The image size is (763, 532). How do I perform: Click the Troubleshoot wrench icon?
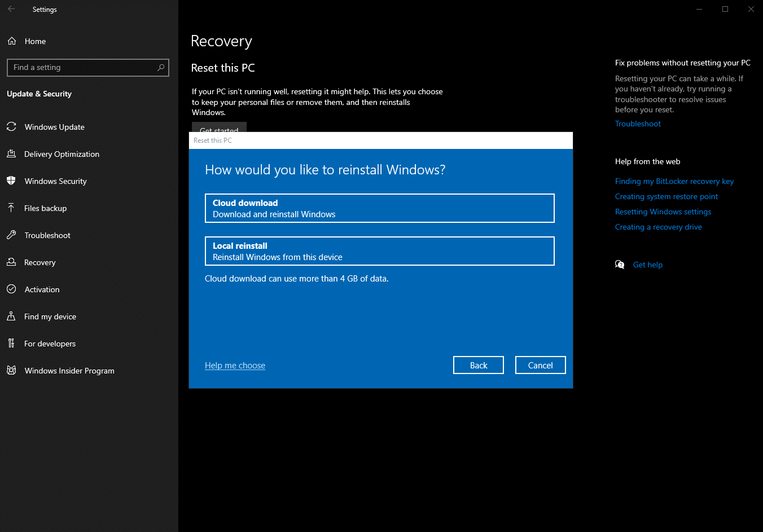(x=11, y=235)
